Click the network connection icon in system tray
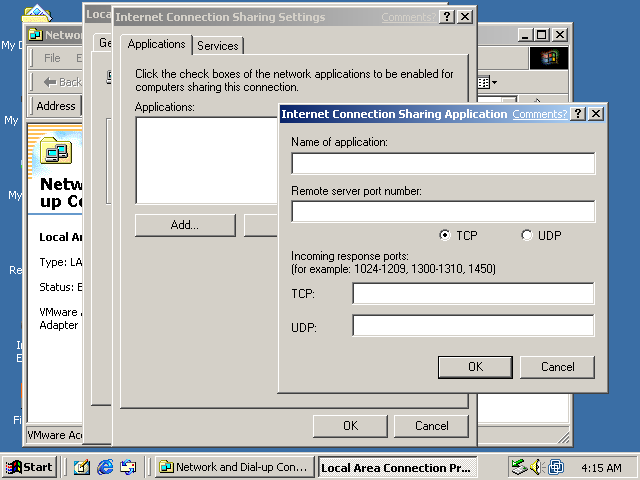The height and width of the screenshot is (480, 640). click(519, 467)
